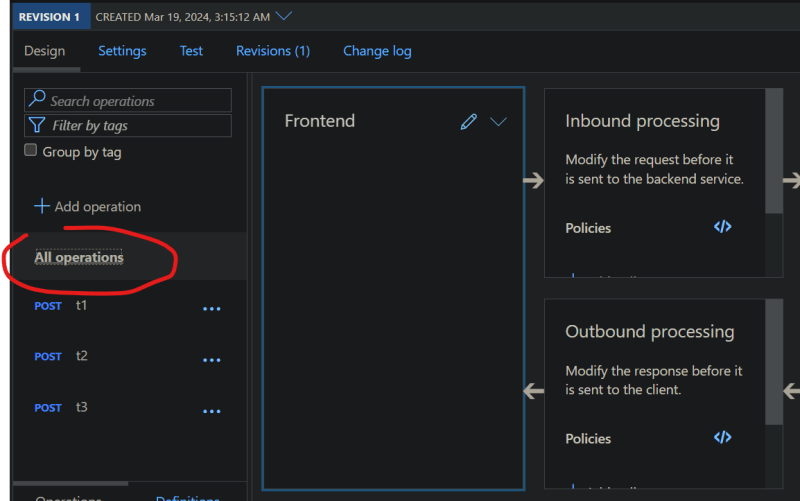Toggle the Group by tag checkbox
Image resolution: width=800 pixels, height=501 pixels.
coord(31,150)
